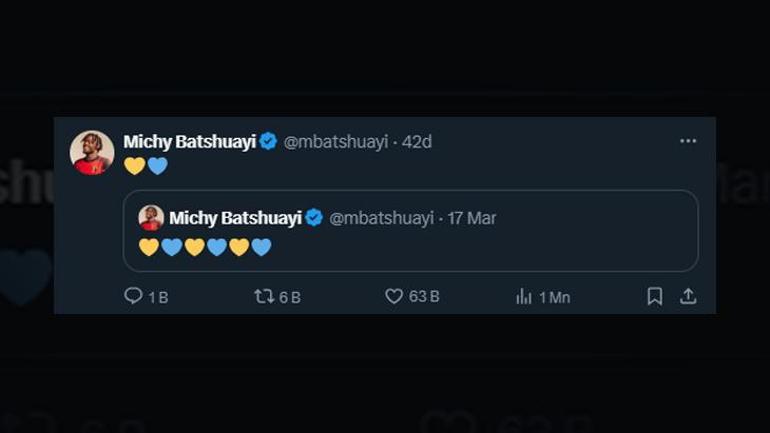Click the share upload icon
Viewport: 770px width, 433px height.
click(x=688, y=296)
